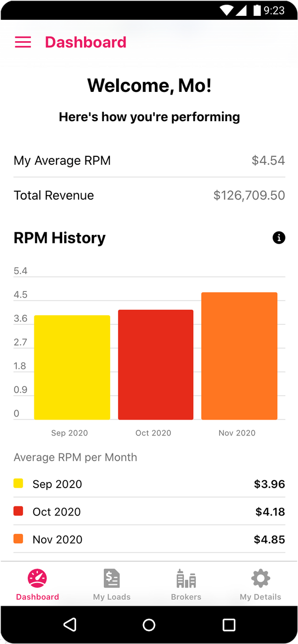
Task: Open the hamburger menu
Action: tap(23, 42)
